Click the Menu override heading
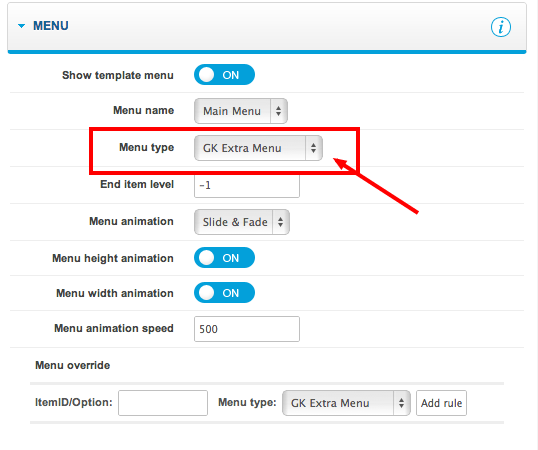538x450 pixels. 73,365
